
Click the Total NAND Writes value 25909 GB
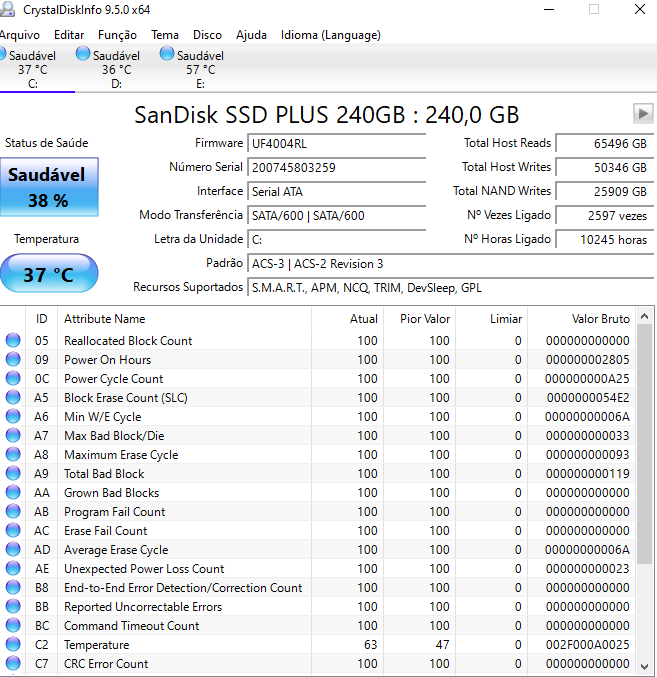click(x=605, y=192)
